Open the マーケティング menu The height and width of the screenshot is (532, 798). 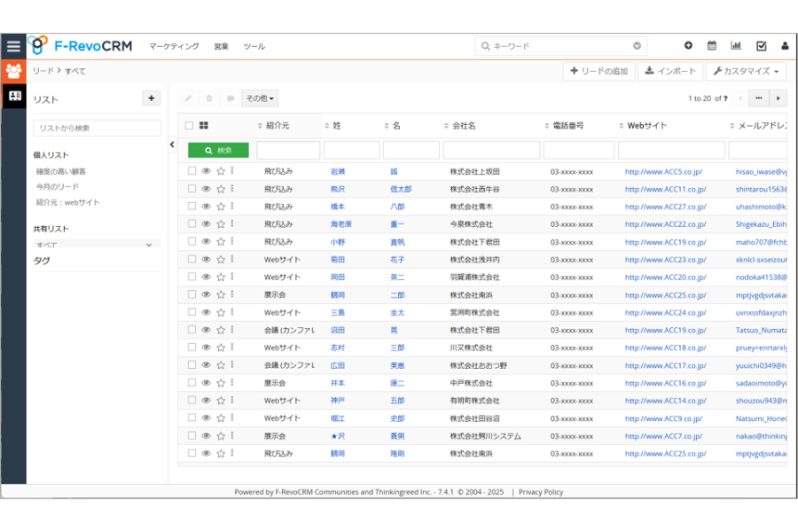174,46
